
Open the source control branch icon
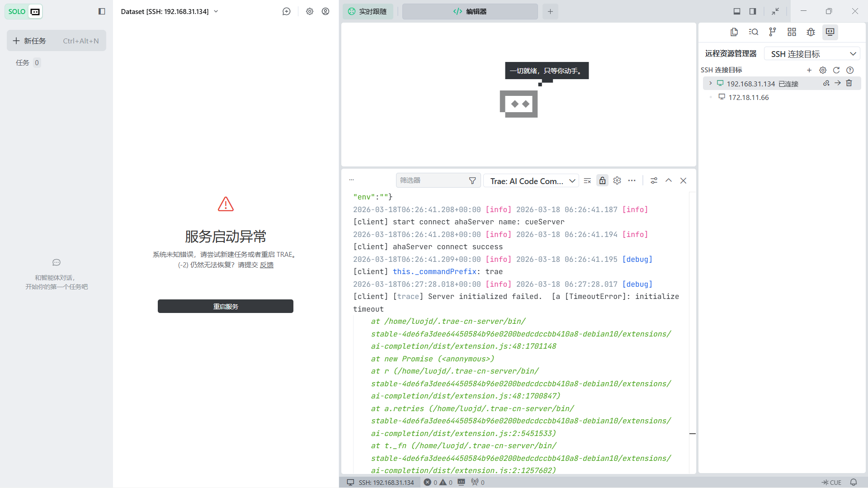click(772, 32)
